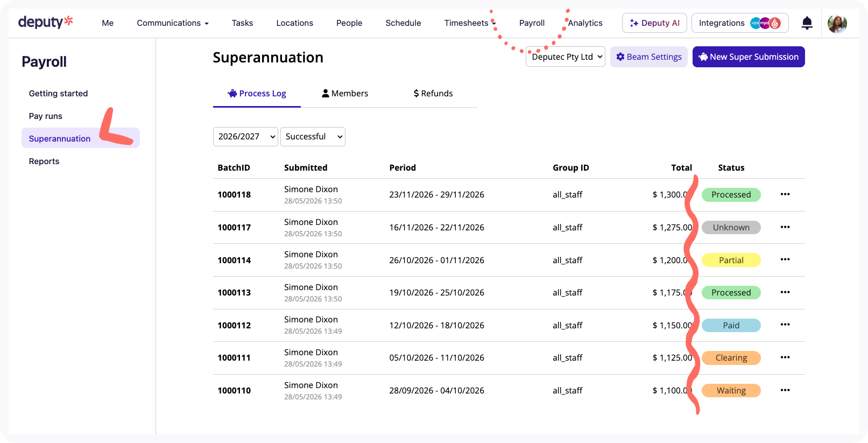
Task: Open row actions for batch 1000112
Action: point(785,325)
